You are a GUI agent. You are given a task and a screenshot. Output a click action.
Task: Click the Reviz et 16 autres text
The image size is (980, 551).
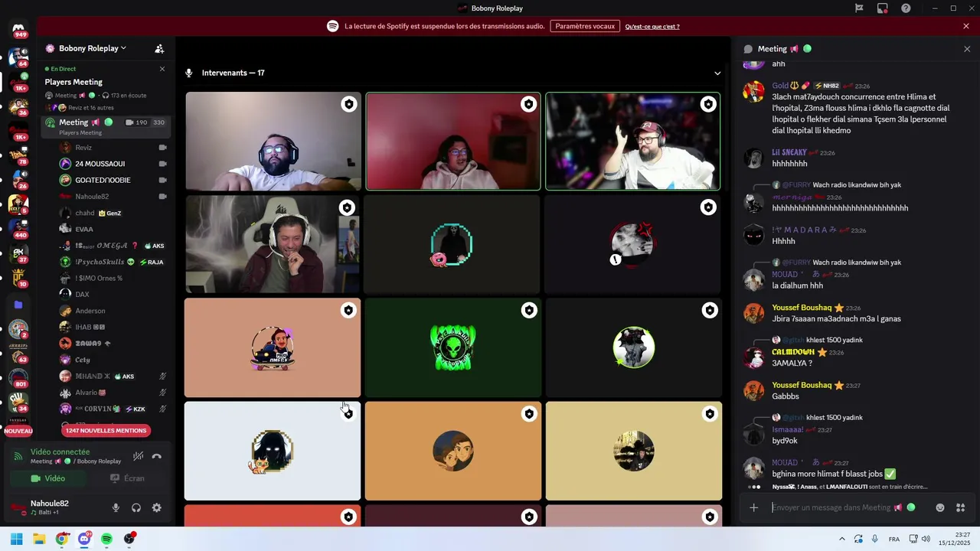pos(90,108)
